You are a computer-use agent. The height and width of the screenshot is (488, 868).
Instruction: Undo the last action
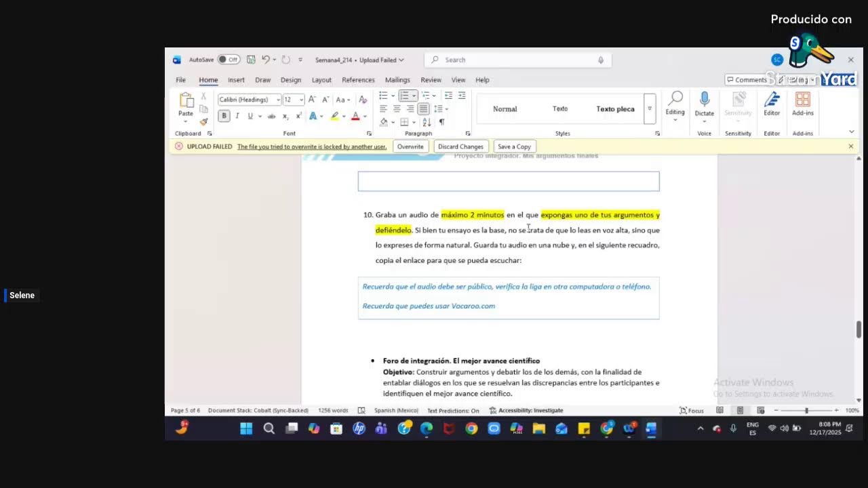[x=266, y=60]
